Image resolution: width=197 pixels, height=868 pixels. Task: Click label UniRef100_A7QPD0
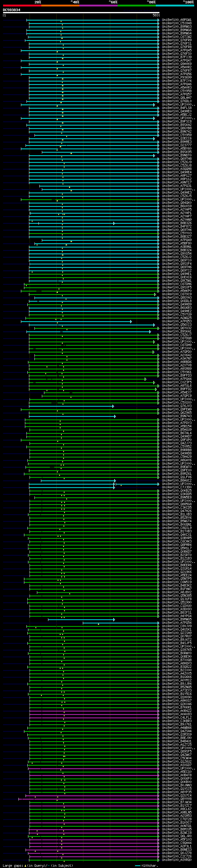pyautogui.click(x=176, y=352)
